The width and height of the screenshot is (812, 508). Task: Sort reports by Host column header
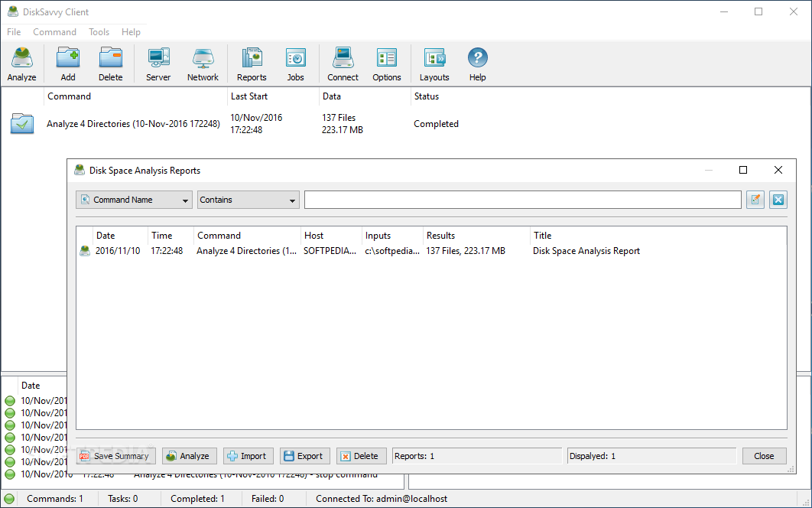click(x=331, y=236)
